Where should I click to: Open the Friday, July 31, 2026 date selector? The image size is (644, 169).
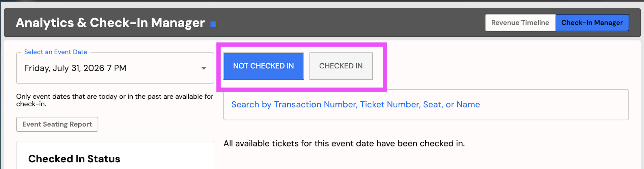[x=115, y=68]
